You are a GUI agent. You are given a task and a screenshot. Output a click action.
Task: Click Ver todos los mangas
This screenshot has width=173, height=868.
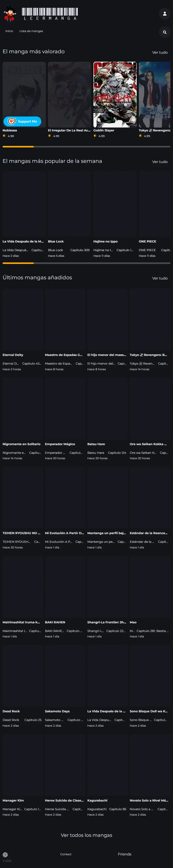tap(86, 835)
